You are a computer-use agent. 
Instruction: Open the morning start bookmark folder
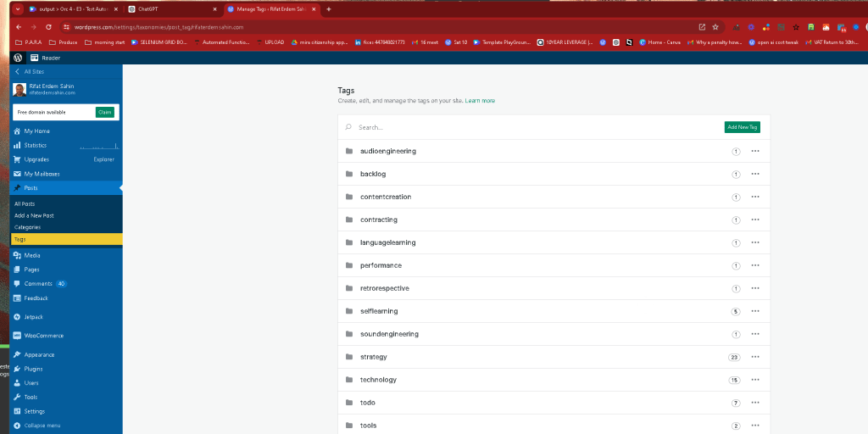pyautogui.click(x=104, y=42)
